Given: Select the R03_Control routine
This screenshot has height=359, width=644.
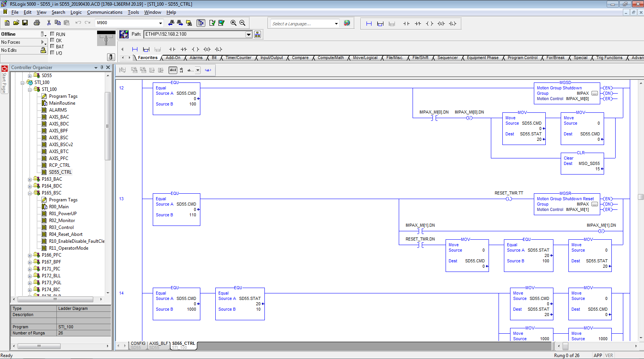Looking at the screenshot, I should tap(61, 227).
